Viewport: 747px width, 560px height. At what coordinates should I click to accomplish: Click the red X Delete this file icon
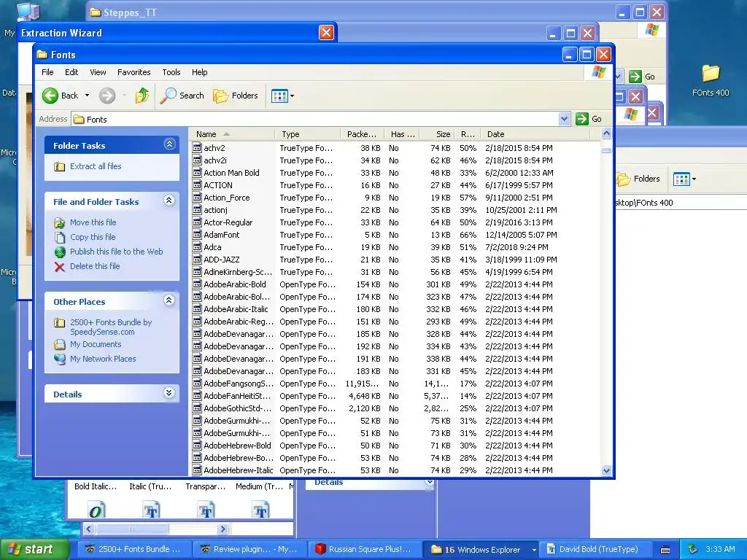[60, 267]
